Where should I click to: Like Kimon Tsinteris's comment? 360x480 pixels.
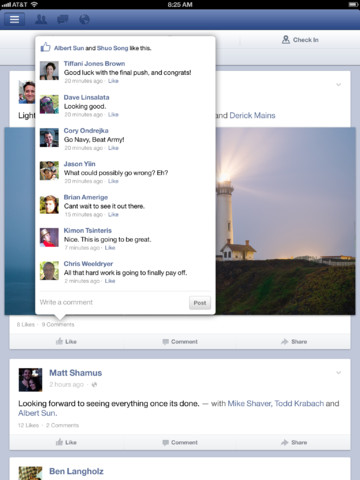coord(110,248)
